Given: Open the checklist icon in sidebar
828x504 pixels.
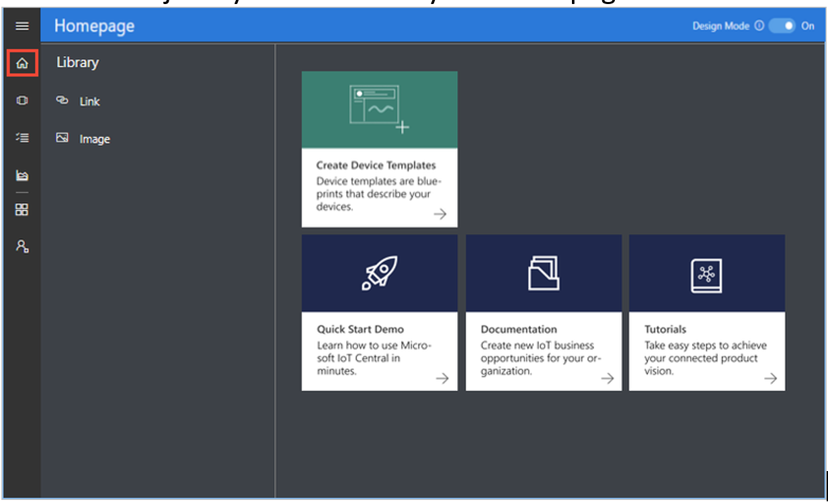Looking at the screenshot, I should [x=22, y=138].
